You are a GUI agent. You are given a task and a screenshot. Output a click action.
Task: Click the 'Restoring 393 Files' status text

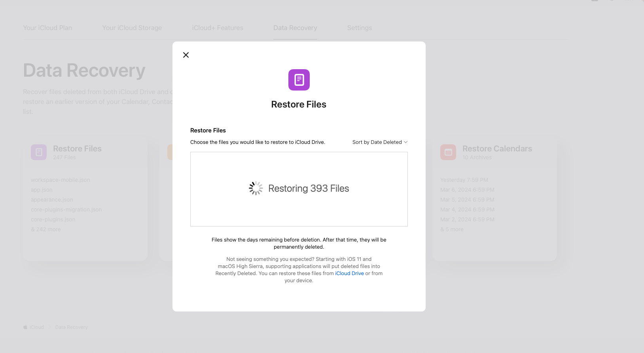(x=309, y=189)
